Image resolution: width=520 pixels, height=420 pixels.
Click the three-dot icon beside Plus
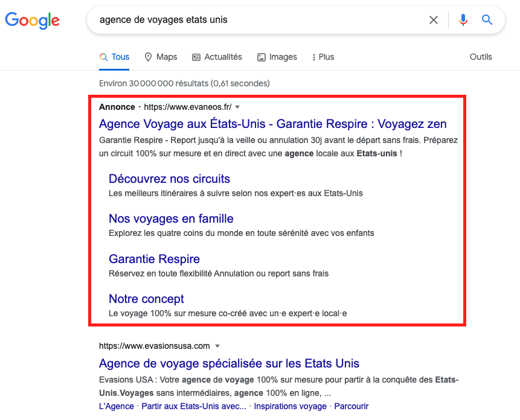pyautogui.click(x=313, y=57)
